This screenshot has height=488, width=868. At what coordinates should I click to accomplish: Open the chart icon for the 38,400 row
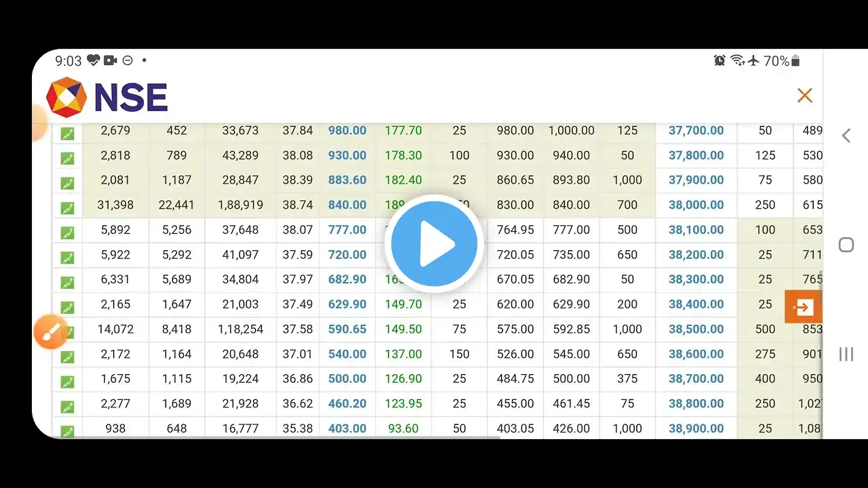click(67, 308)
